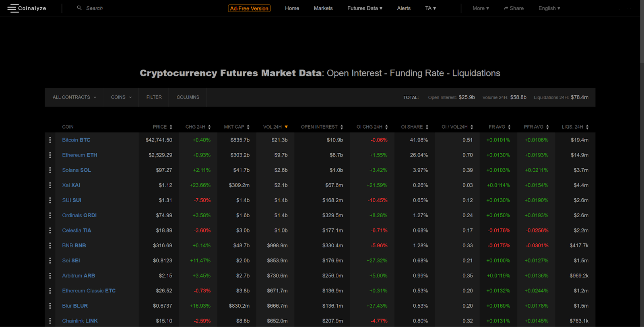Select Liquidations 24H $78.4m total

tap(580, 97)
